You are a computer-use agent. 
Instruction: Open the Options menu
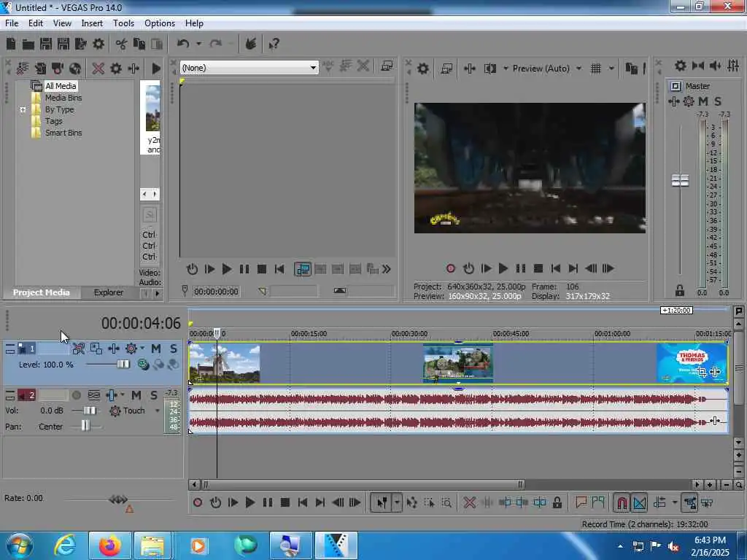pos(160,23)
